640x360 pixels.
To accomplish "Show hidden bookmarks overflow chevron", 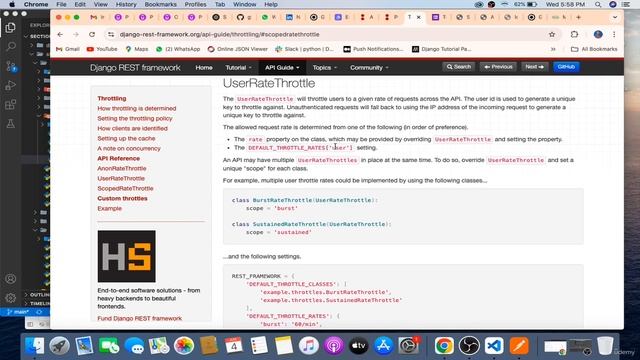I will click(553, 49).
